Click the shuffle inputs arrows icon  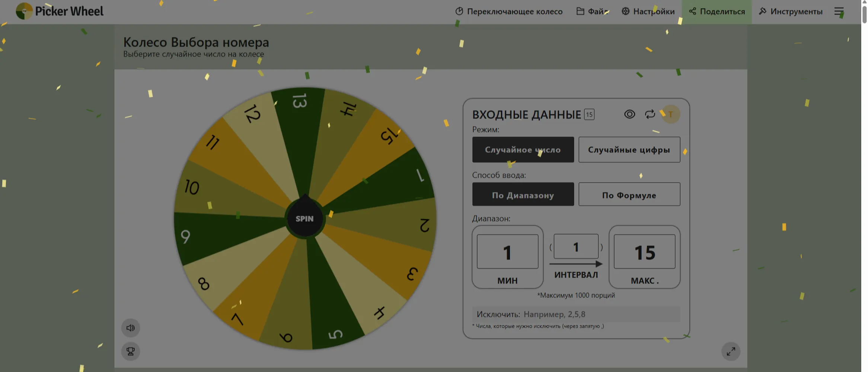pos(650,114)
